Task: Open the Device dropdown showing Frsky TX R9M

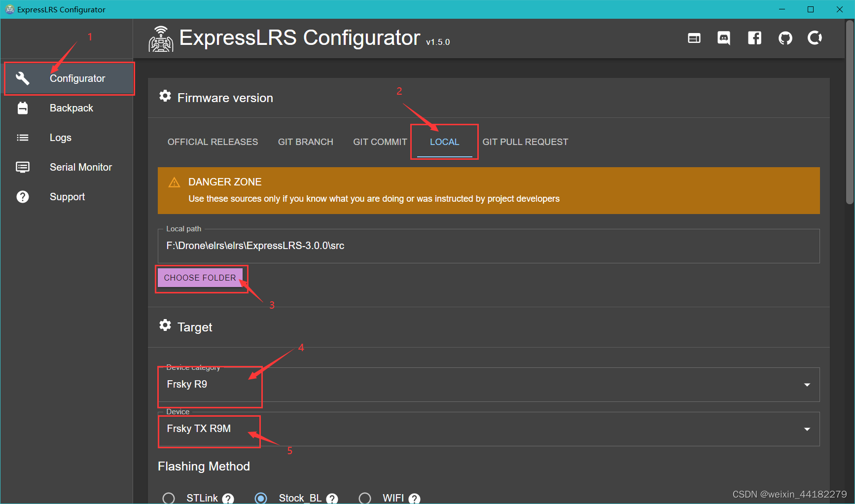Action: pos(489,429)
